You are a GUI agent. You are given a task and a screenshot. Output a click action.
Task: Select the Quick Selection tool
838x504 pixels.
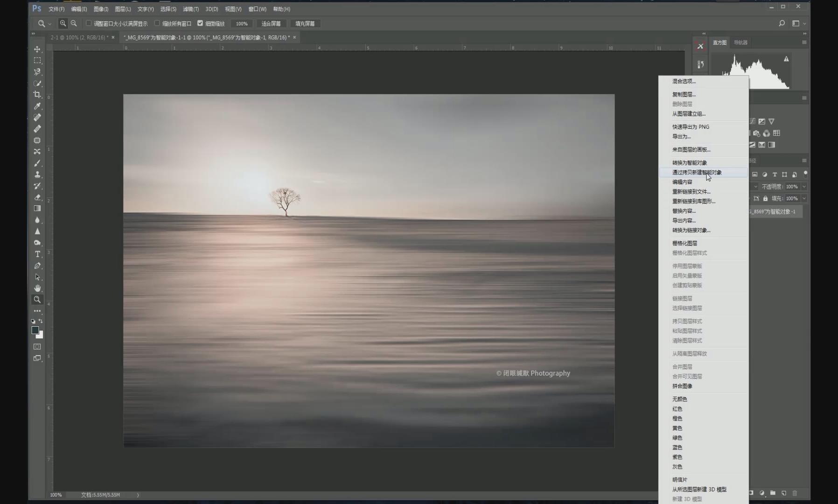pyautogui.click(x=37, y=83)
